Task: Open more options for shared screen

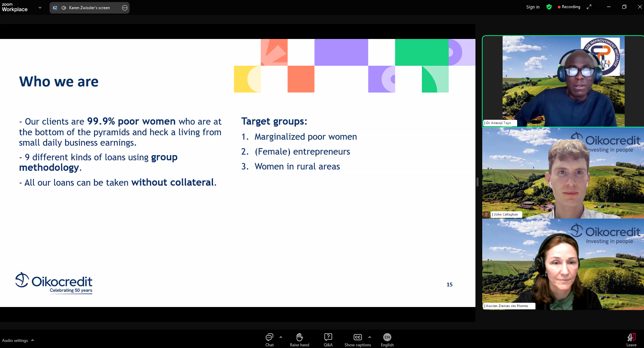Action: 124,8
